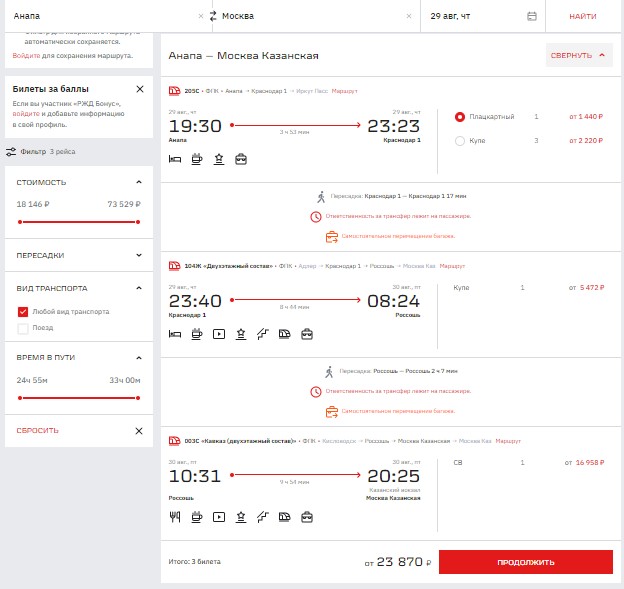Click train 205С logo icon
Screen dimensions: 624x589
click(174, 91)
